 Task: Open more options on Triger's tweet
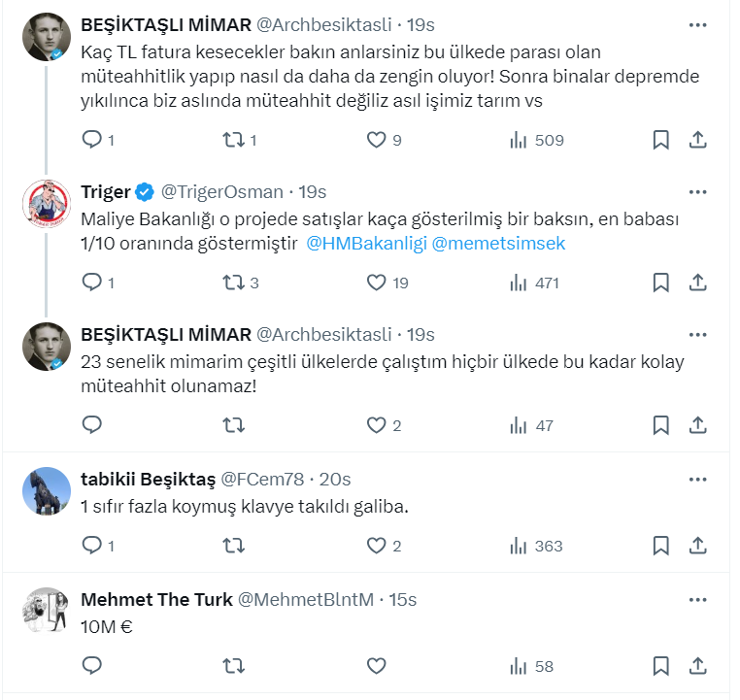click(x=697, y=191)
